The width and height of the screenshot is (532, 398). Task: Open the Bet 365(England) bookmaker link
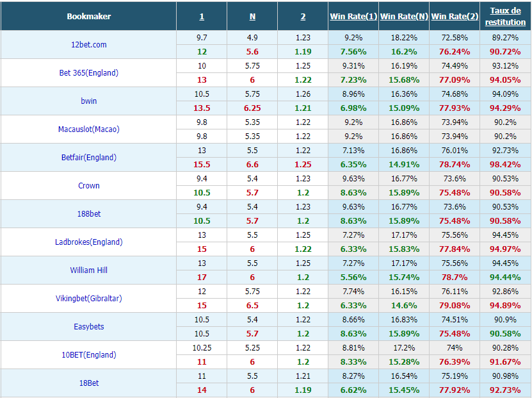(88, 72)
